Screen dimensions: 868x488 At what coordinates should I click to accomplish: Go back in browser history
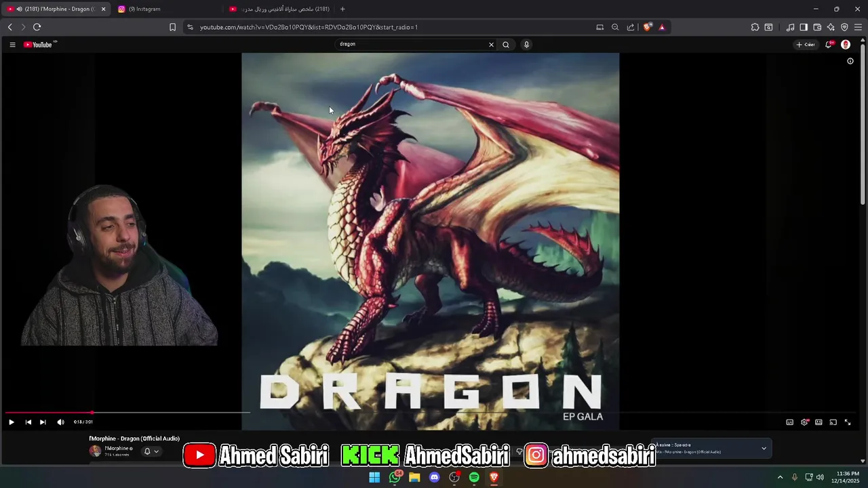(10, 27)
